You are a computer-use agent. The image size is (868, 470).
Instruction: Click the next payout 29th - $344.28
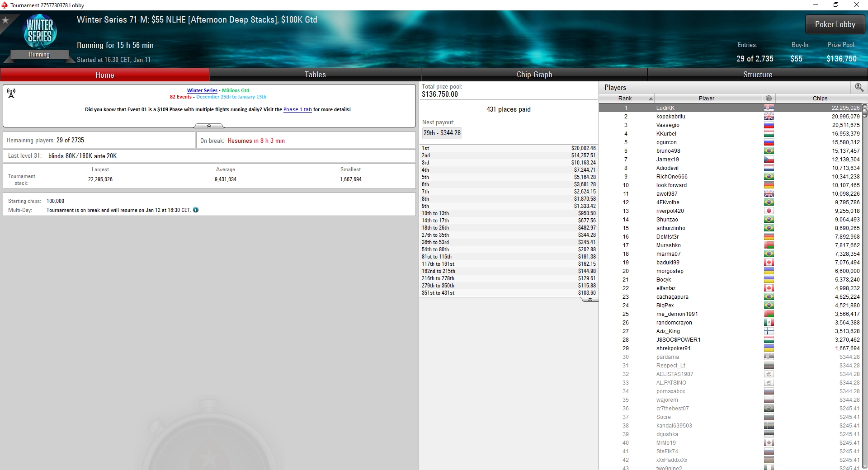(442, 133)
